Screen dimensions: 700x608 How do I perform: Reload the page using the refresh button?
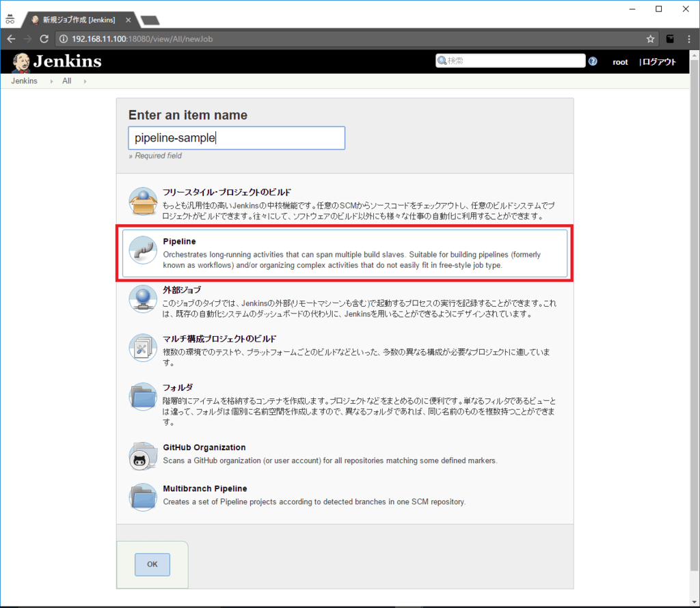pos(44,39)
